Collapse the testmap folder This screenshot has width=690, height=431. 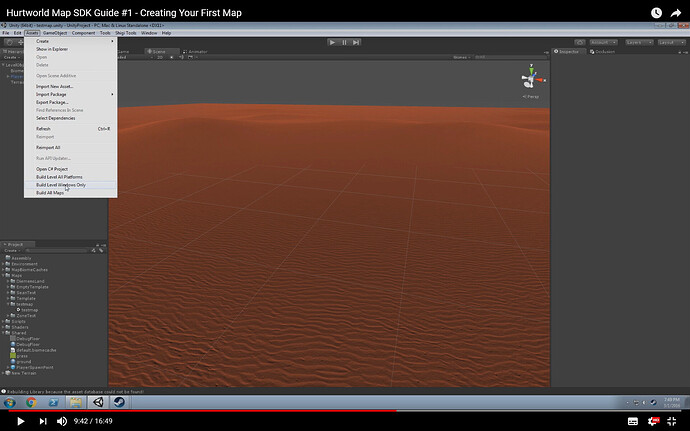pyautogui.click(x=8, y=304)
